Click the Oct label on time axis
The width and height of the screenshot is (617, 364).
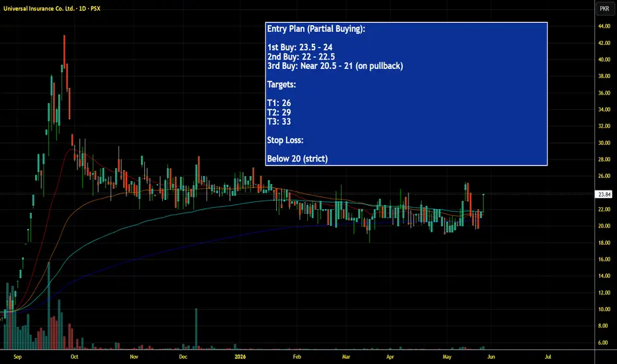[74, 357]
